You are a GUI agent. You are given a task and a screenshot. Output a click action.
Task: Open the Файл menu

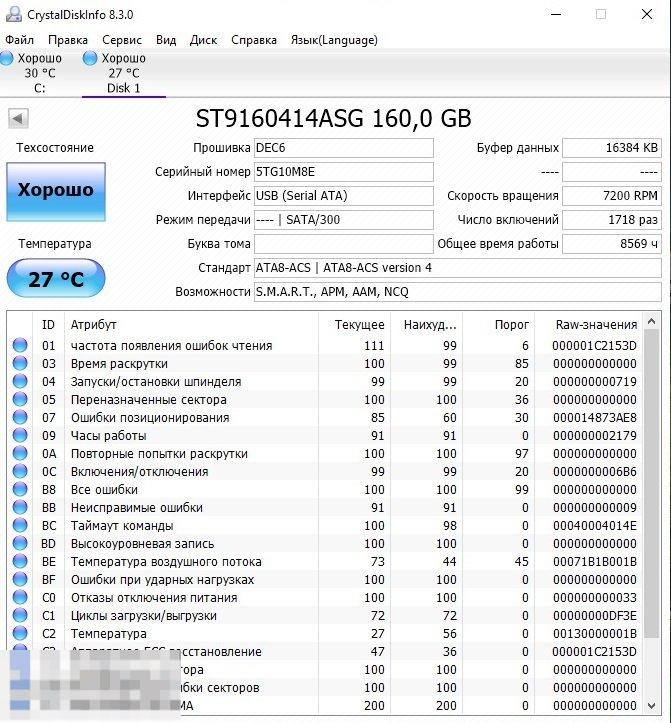tap(19, 40)
